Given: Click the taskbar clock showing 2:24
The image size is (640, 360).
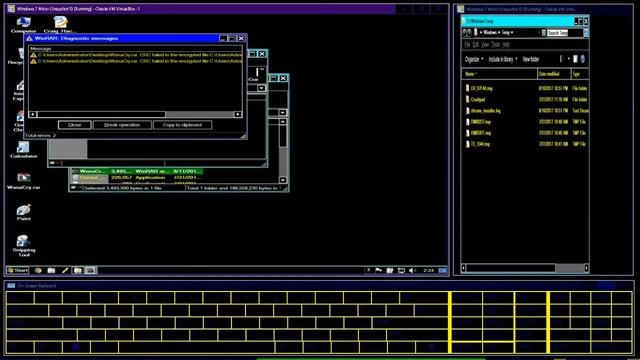Looking at the screenshot, I should [428, 270].
